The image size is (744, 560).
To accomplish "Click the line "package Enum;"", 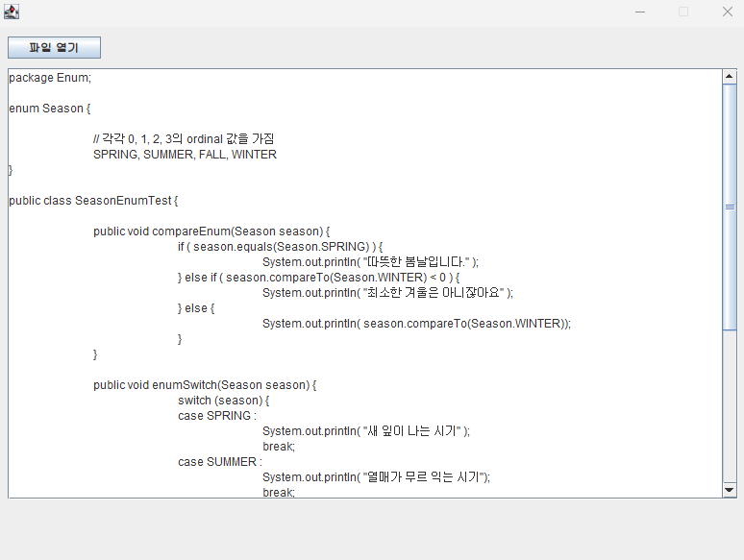I will pyautogui.click(x=50, y=78).
